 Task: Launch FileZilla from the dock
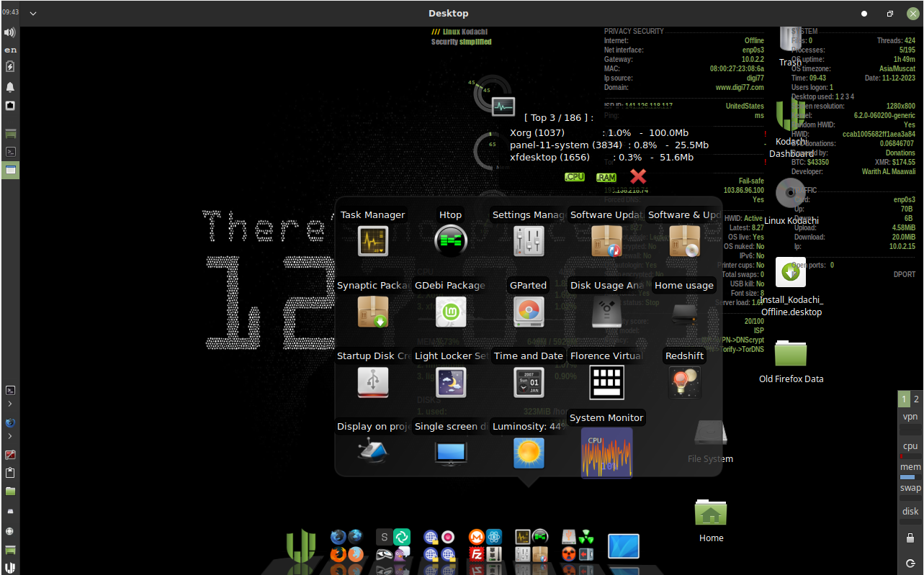tap(476, 554)
